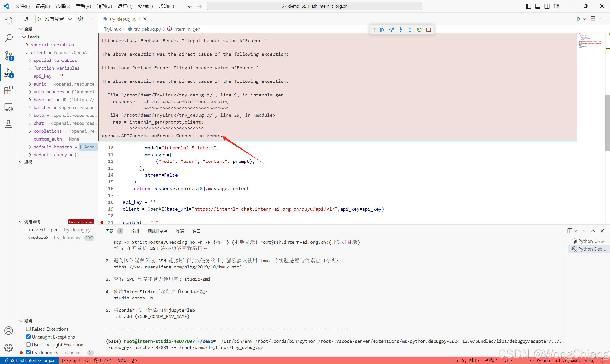
Task: Collapse the client variable tree
Action: pyautogui.click(x=27, y=53)
